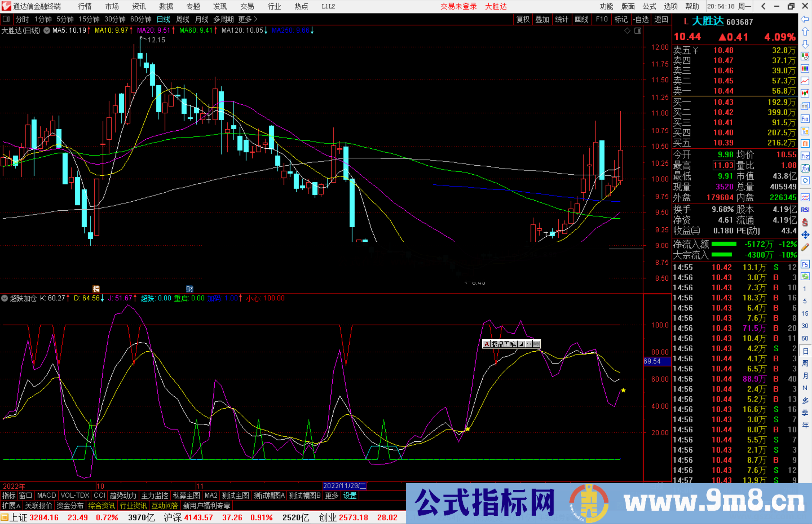Open the 大胜达(日线) indicator dropdown arrow
The height and width of the screenshot is (524, 812).
coord(47,31)
